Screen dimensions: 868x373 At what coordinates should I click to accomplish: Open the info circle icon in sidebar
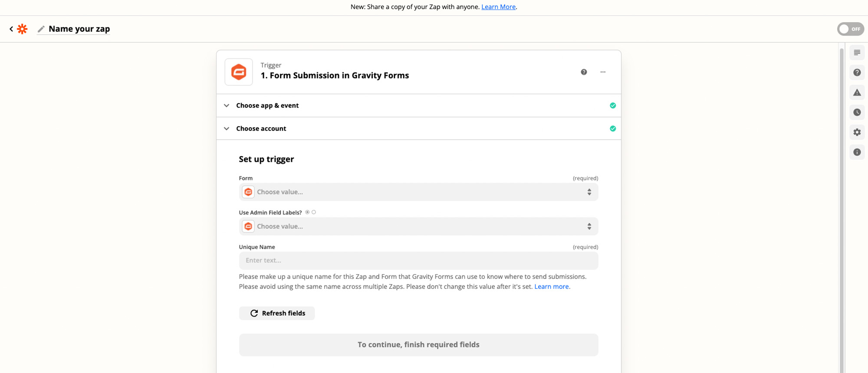pos(857,152)
